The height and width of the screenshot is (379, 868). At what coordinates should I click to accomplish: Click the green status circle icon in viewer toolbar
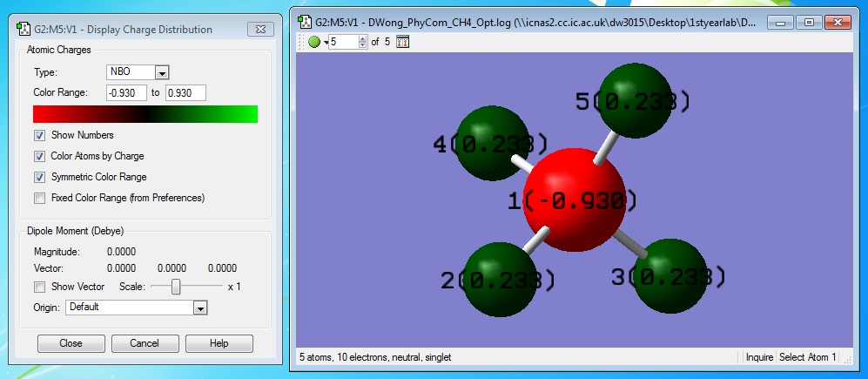tap(314, 42)
